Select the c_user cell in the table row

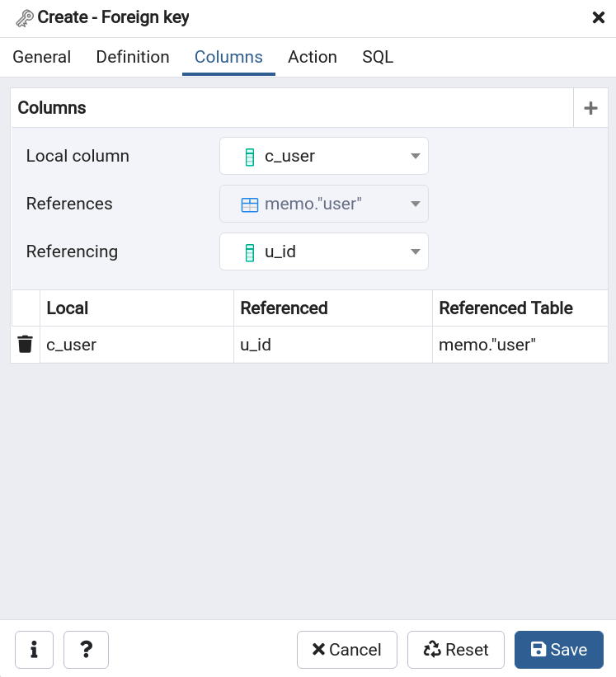136,345
